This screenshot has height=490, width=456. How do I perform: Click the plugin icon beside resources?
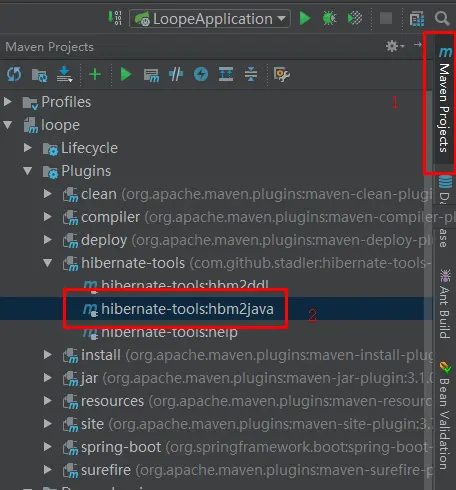(x=71, y=402)
